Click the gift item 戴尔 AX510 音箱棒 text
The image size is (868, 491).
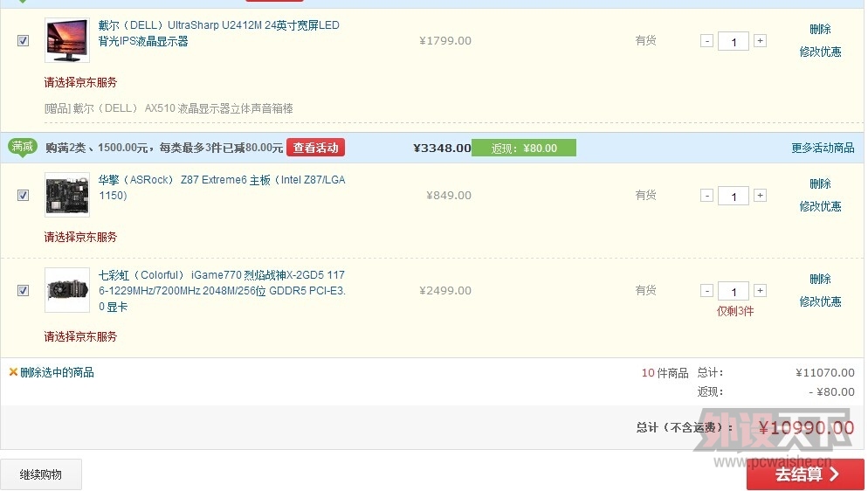169,108
